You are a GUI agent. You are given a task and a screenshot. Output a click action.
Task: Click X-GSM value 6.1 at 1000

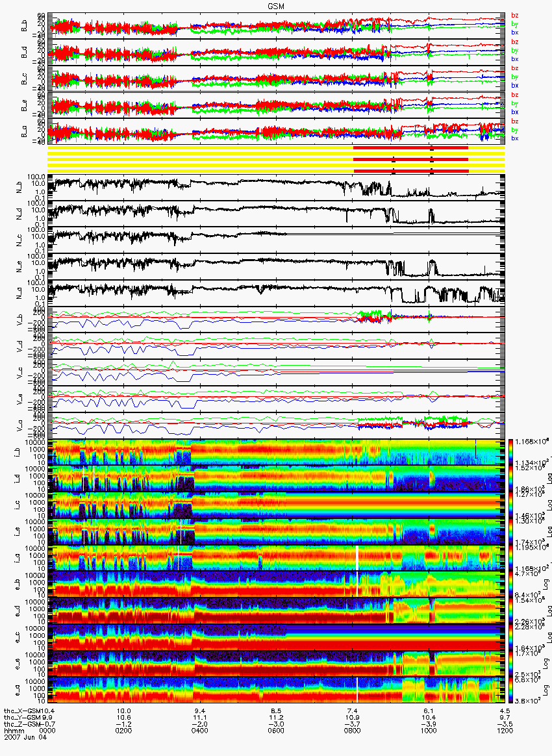click(429, 711)
